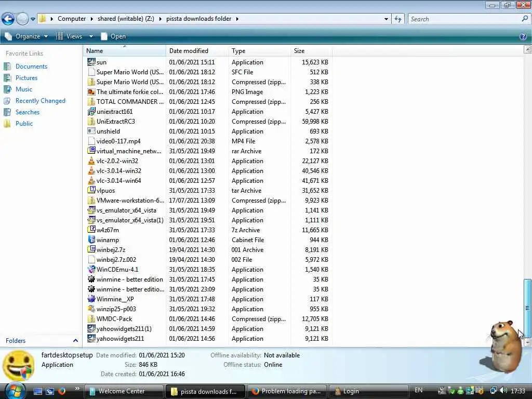Select vlc-2.0.2-win32 cone icon
The width and height of the screenshot is (532, 399).
coord(91,161)
